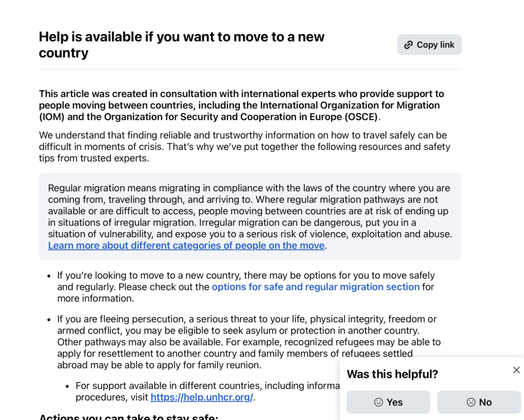Image resolution: width=524 pixels, height=420 pixels.
Task: Open the options for safe and regular migration link
Action: coord(315,286)
